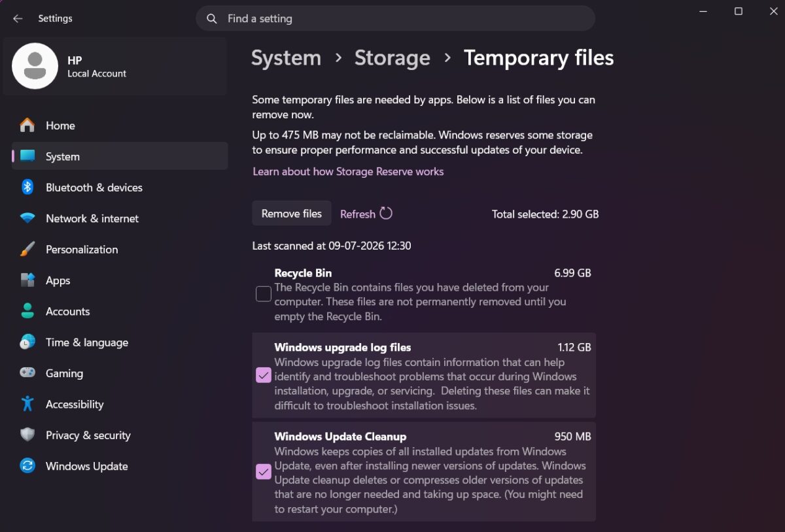Open Gaming settings
The width and height of the screenshot is (785, 532).
click(x=120, y=373)
